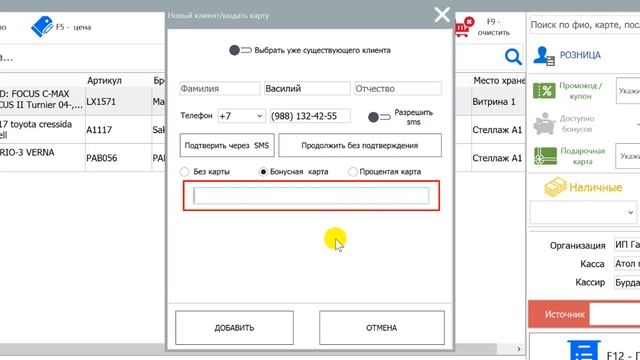Click the ДОБАВИТЬ button
The height and width of the screenshot is (360, 640).
coord(234,328)
